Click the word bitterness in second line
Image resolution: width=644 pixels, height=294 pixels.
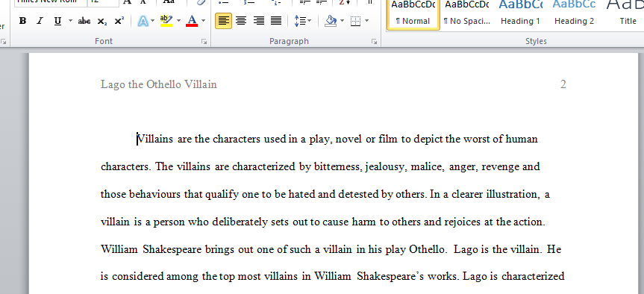(x=338, y=167)
